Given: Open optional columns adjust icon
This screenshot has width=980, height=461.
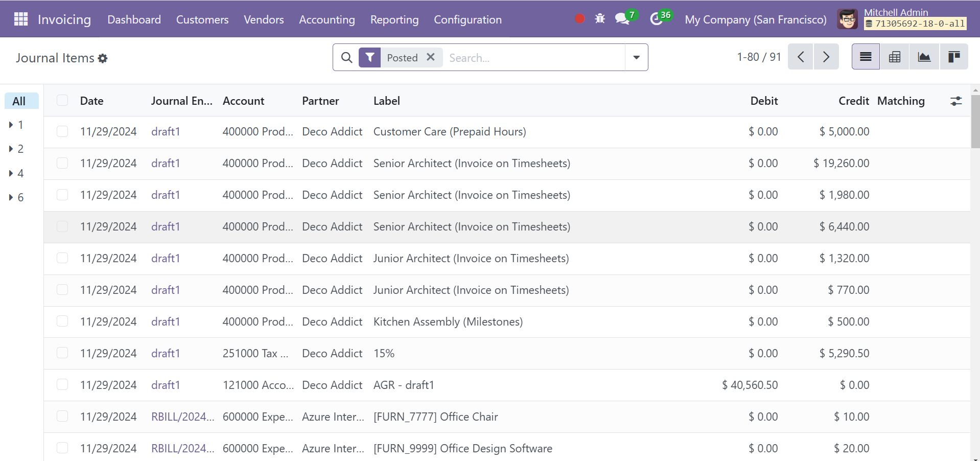Looking at the screenshot, I should (x=956, y=101).
